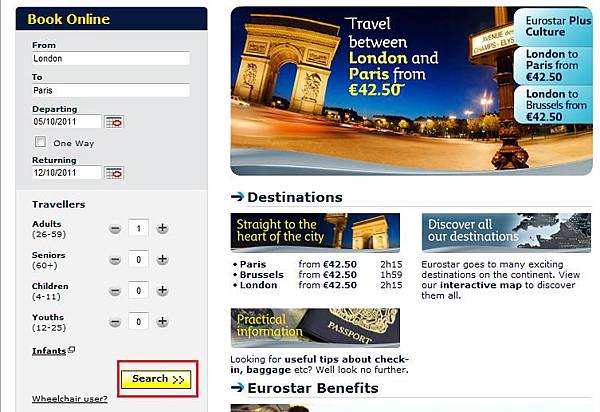Increase Adults count with plus icon

(x=163, y=228)
